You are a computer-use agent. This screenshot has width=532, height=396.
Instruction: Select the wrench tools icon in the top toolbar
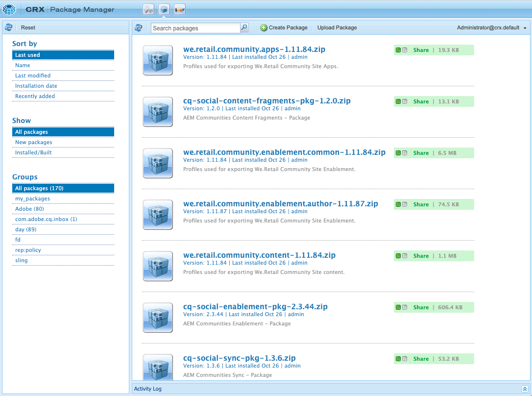pyautogui.click(x=148, y=9)
